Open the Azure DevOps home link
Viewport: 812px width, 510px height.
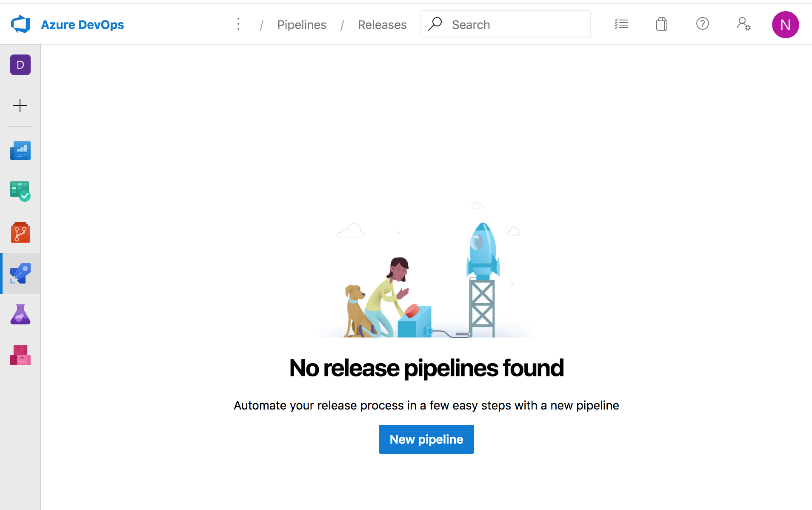[82, 25]
